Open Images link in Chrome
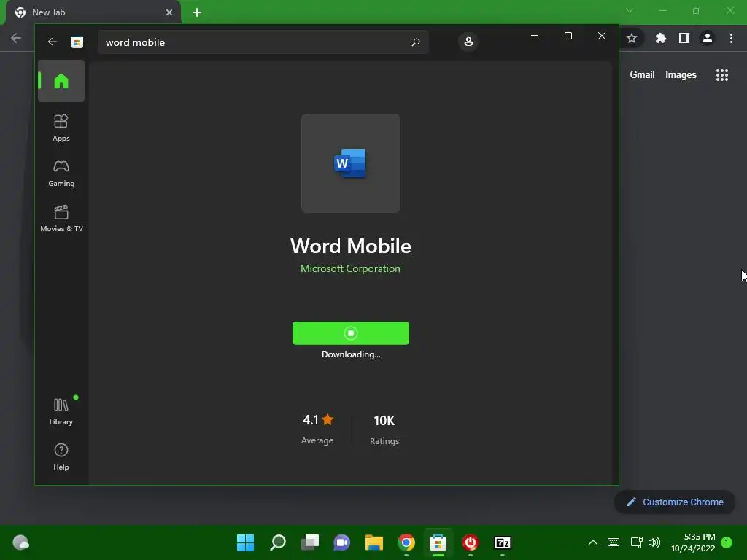Image resolution: width=747 pixels, height=560 pixels. pos(681,75)
